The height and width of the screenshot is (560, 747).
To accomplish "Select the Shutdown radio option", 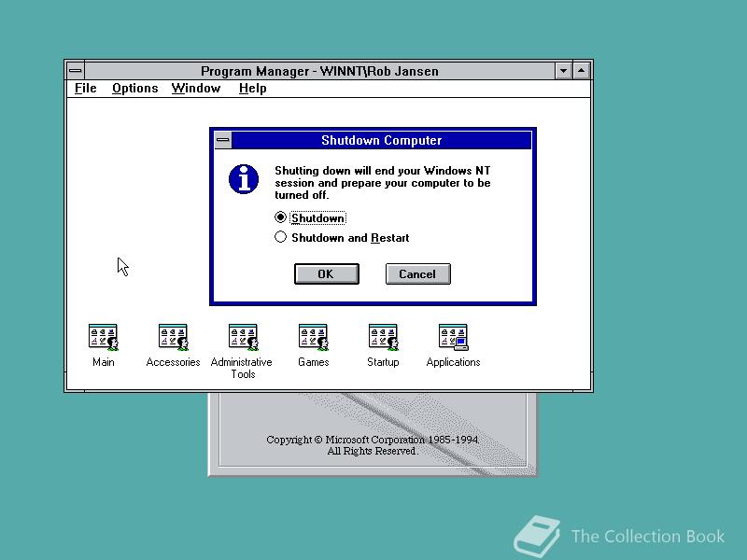I will pyautogui.click(x=310, y=217).
